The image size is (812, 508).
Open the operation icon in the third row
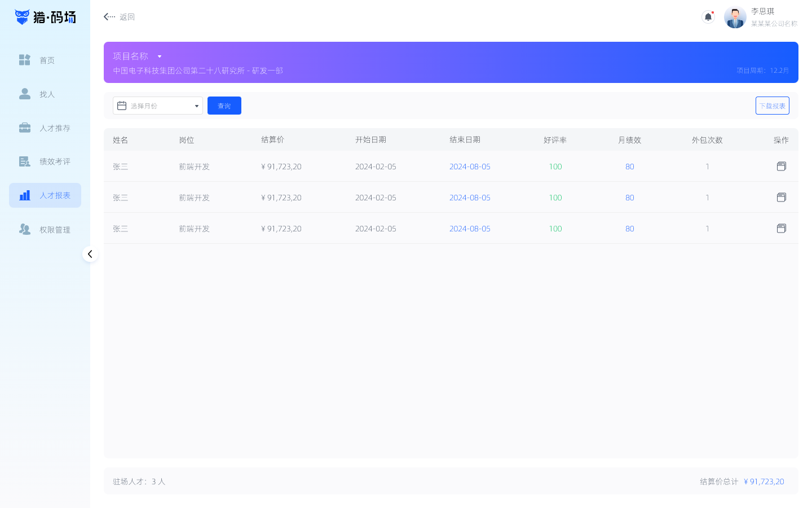[781, 229]
